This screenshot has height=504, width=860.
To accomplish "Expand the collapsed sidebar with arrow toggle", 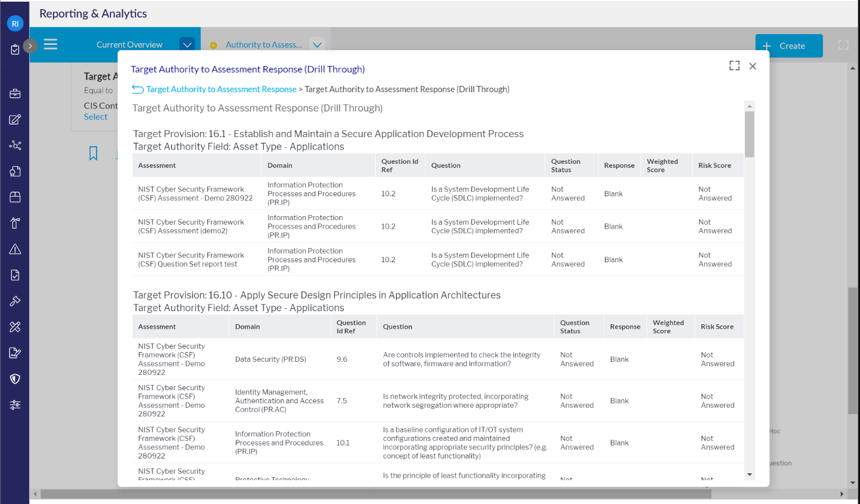I will [x=30, y=46].
